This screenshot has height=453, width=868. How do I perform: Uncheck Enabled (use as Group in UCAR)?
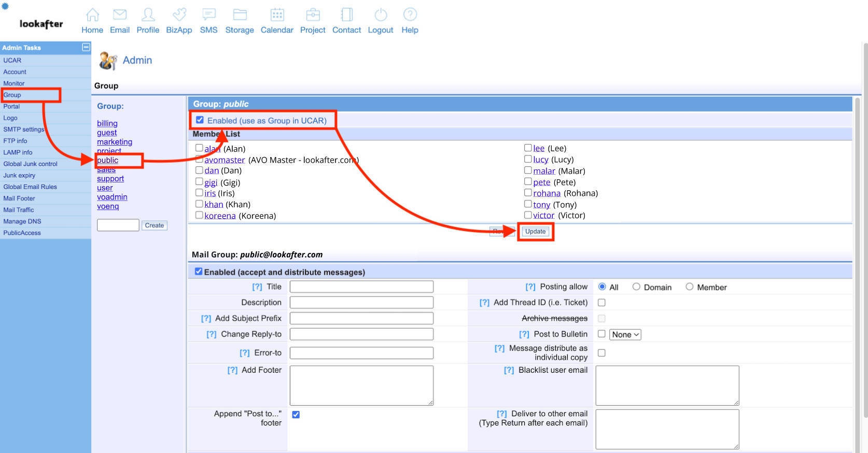(x=200, y=120)
